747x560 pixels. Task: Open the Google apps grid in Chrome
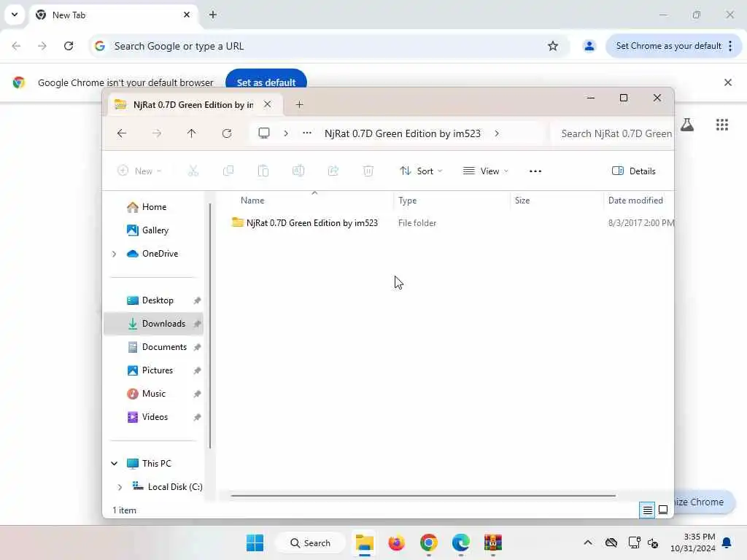tap(722, 125)
